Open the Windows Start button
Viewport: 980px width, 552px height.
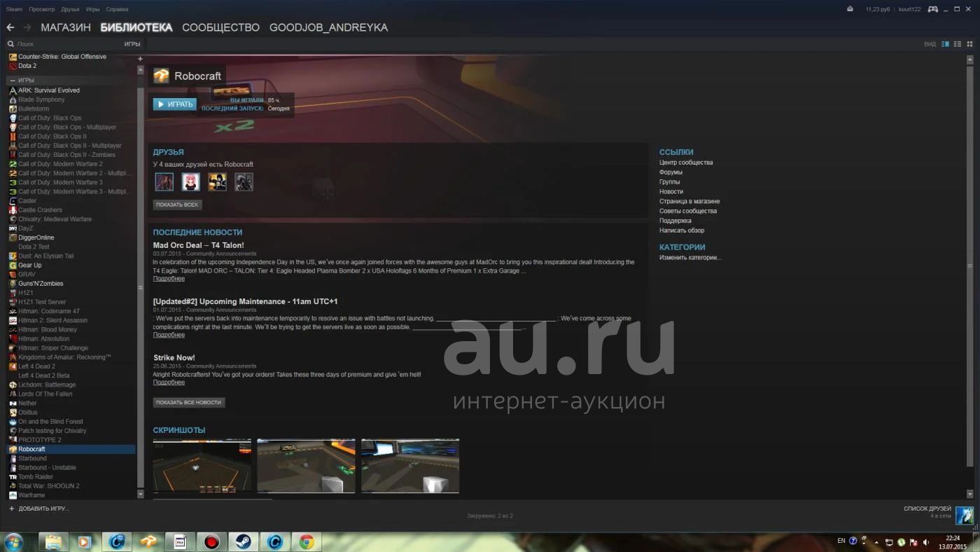point(13,541)
